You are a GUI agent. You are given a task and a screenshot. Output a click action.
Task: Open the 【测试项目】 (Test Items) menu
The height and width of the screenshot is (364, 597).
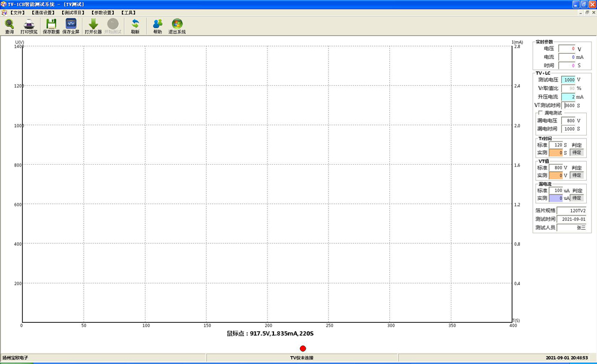(x=73, y=13)
